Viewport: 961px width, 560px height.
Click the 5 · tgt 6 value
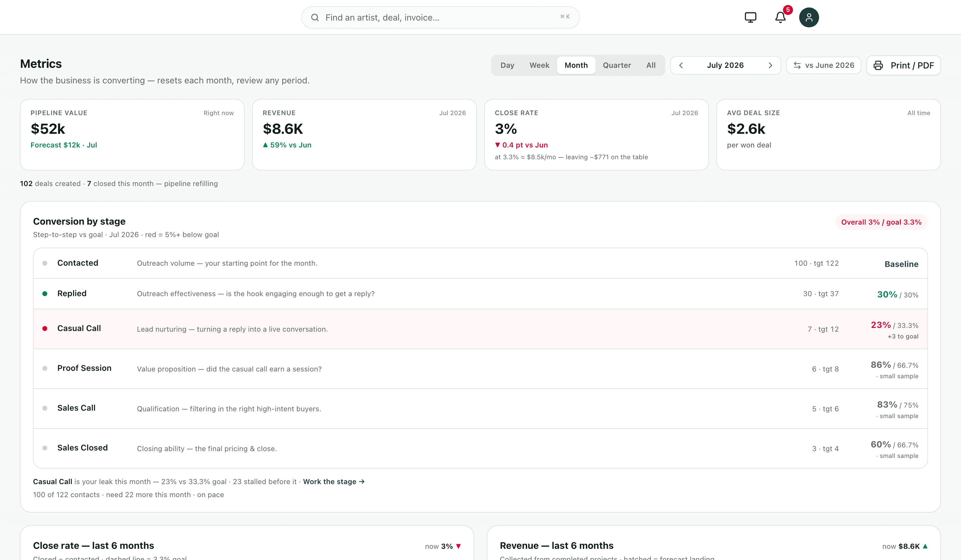point(825,409)
